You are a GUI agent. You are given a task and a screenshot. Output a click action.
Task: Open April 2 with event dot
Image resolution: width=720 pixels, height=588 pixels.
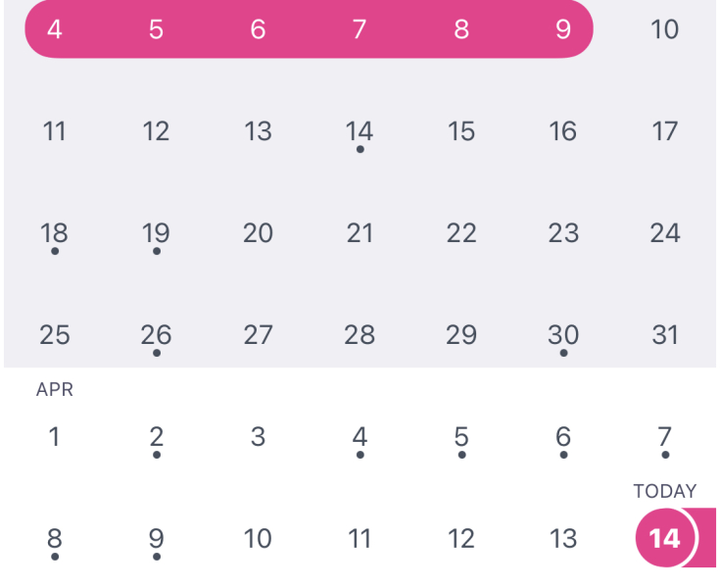point(157,437)
